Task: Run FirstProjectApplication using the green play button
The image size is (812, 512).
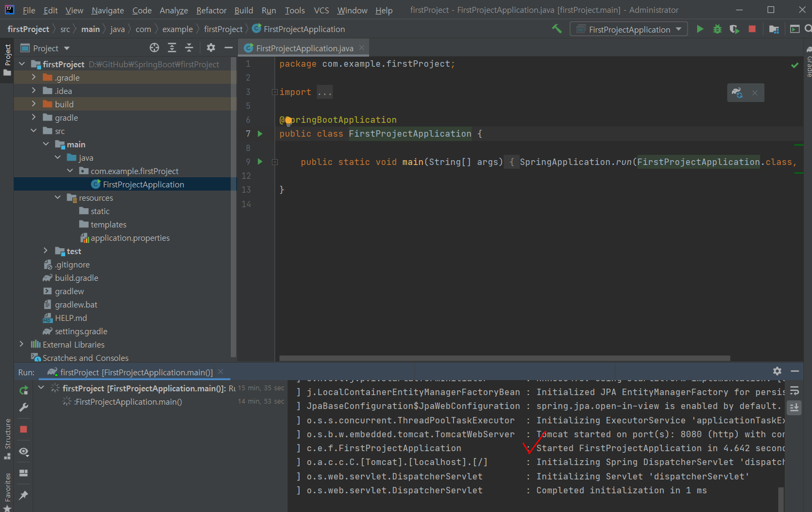Action: point(700,29)
